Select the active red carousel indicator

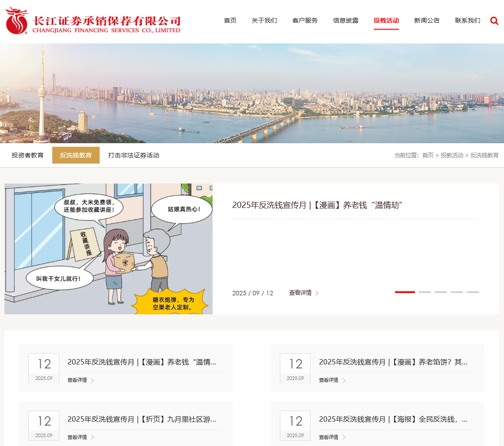[405, 292]
